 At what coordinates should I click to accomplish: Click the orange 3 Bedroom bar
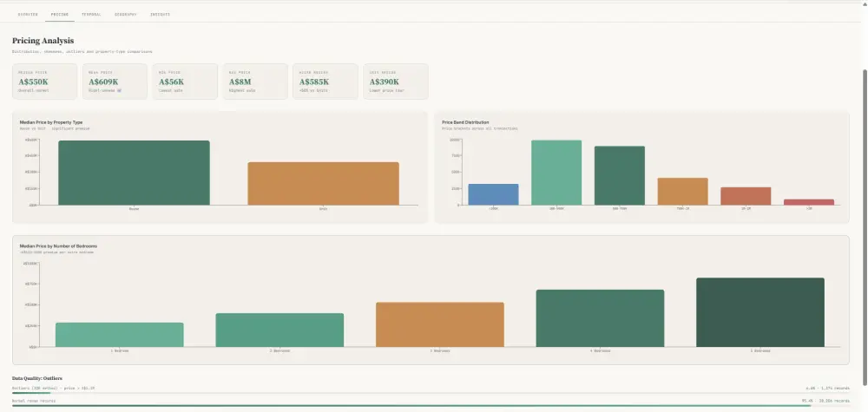[440, 324]
